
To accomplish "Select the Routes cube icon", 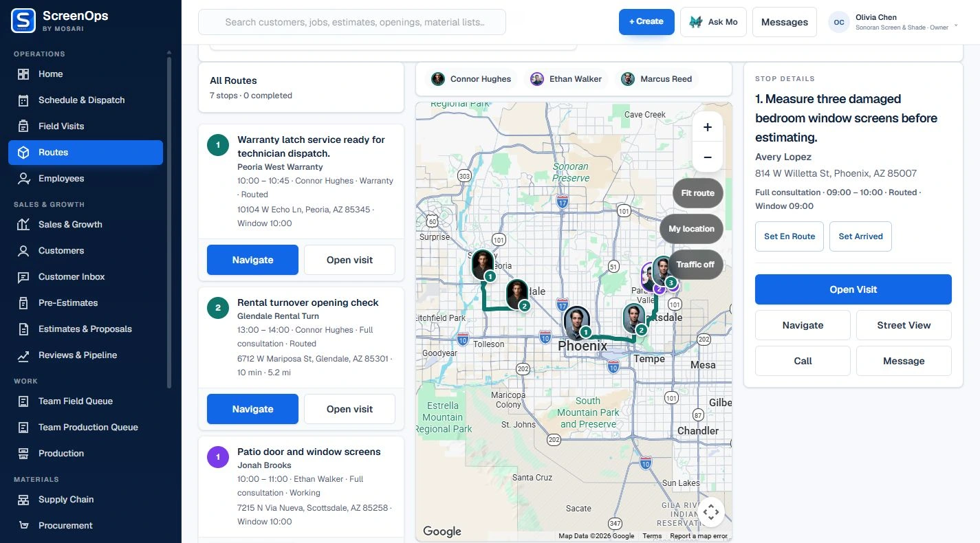I will click(23, 153).
